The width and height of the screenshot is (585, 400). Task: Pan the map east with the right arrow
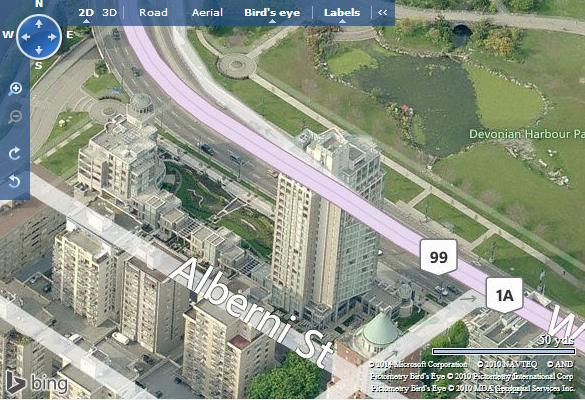tap(52, 37)
